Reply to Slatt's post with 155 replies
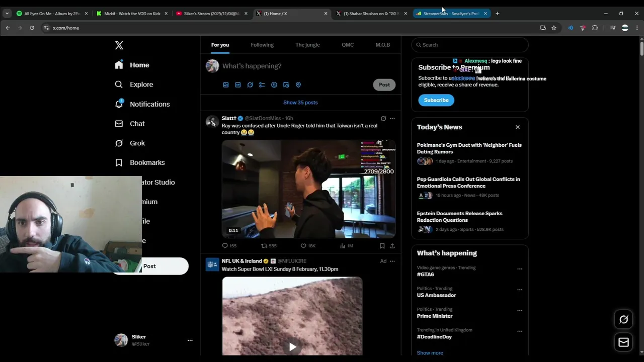The image size is (644, 362). (x=229, y=246)
